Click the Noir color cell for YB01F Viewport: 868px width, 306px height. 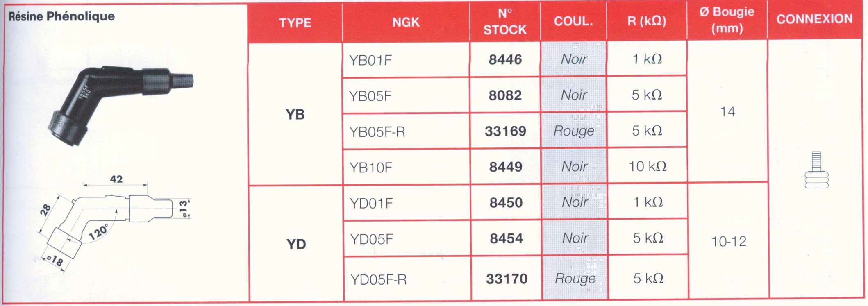point(574,59)
